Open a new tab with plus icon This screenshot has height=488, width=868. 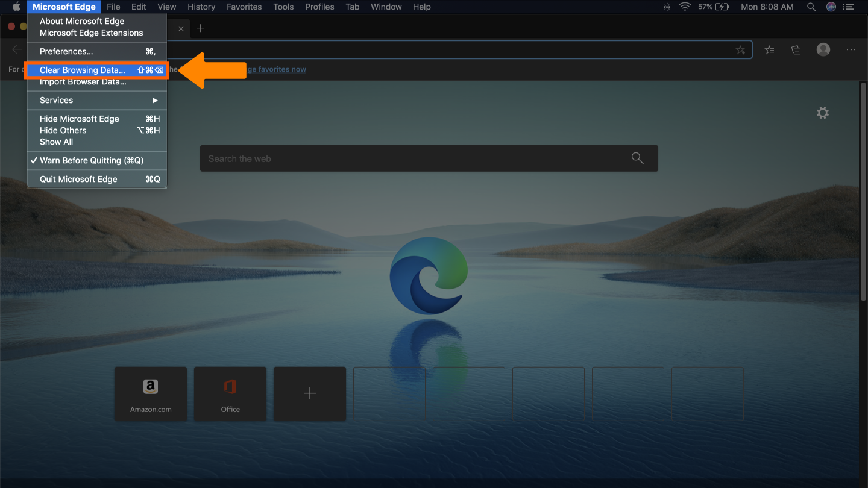pos(201,28)
